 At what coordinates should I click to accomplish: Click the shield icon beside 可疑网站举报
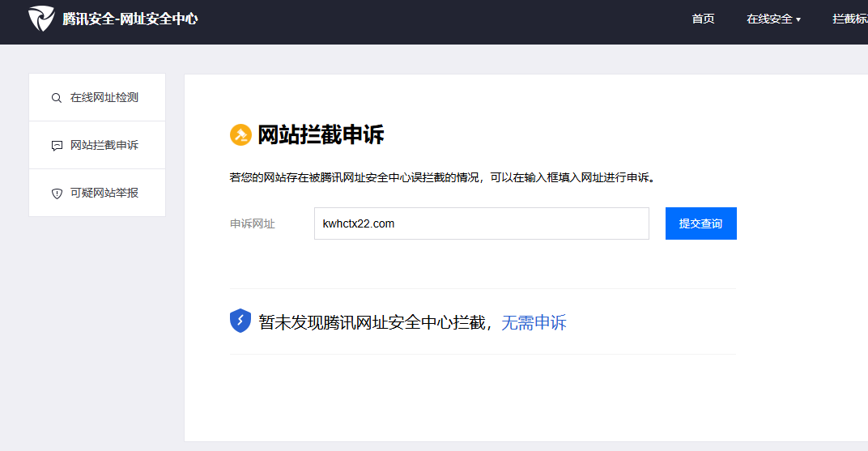(57, 194)
